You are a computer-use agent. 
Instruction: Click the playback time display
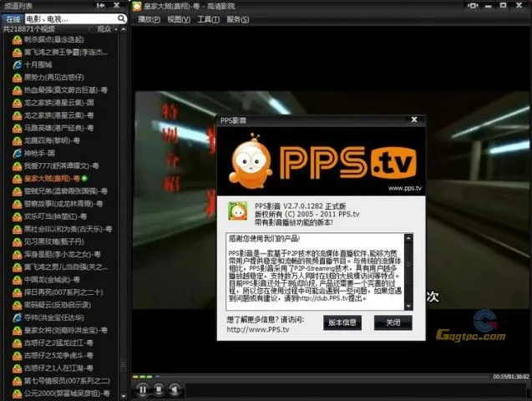pos(511,377)
